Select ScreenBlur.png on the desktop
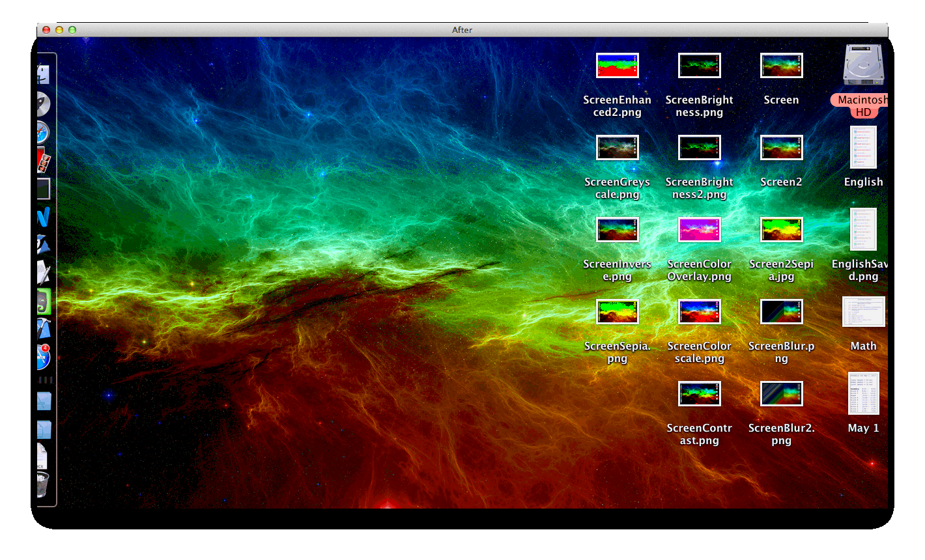Image resolution: width=925 pixels, height=560 pixels. pyautogui.click(x=781, y=311)
